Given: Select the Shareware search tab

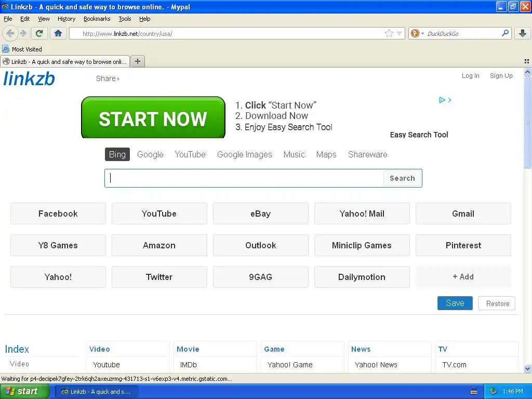Looking at the screenshot, I should pyautogui.click(x=367, y=154).
